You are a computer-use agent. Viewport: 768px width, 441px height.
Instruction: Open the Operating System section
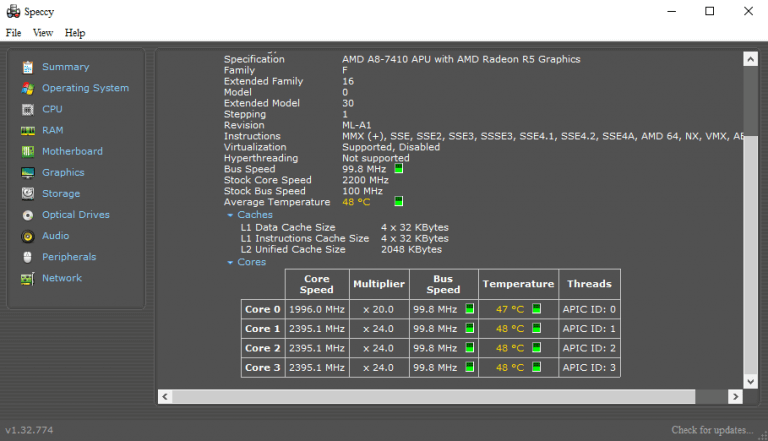click(85, 88)
